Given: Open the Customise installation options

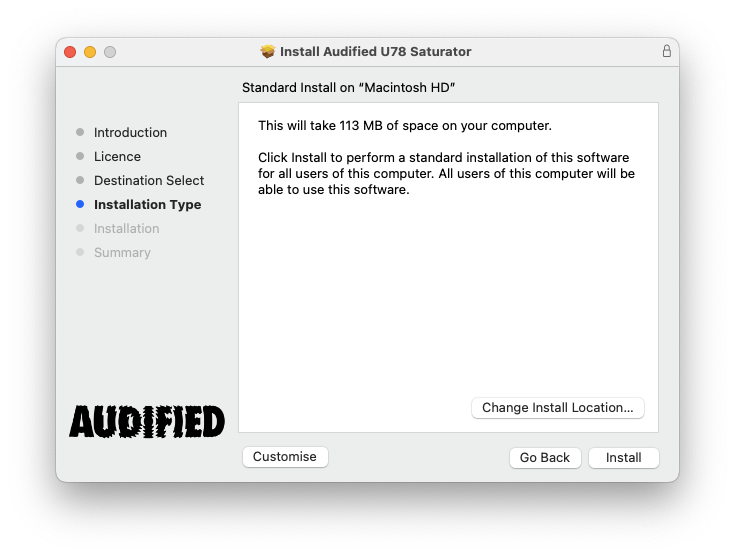Looking at the screenshot, I should tap(285, 457).
